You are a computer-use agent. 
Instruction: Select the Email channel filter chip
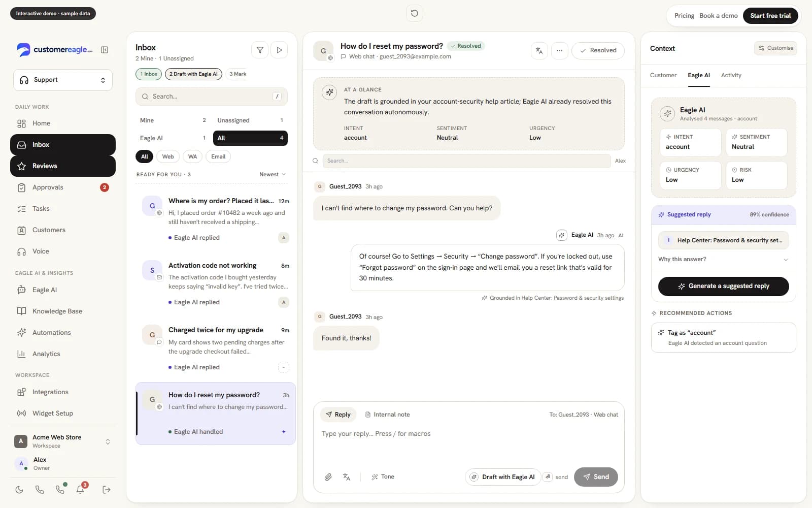pyautogui.click(x=218, y=156)
